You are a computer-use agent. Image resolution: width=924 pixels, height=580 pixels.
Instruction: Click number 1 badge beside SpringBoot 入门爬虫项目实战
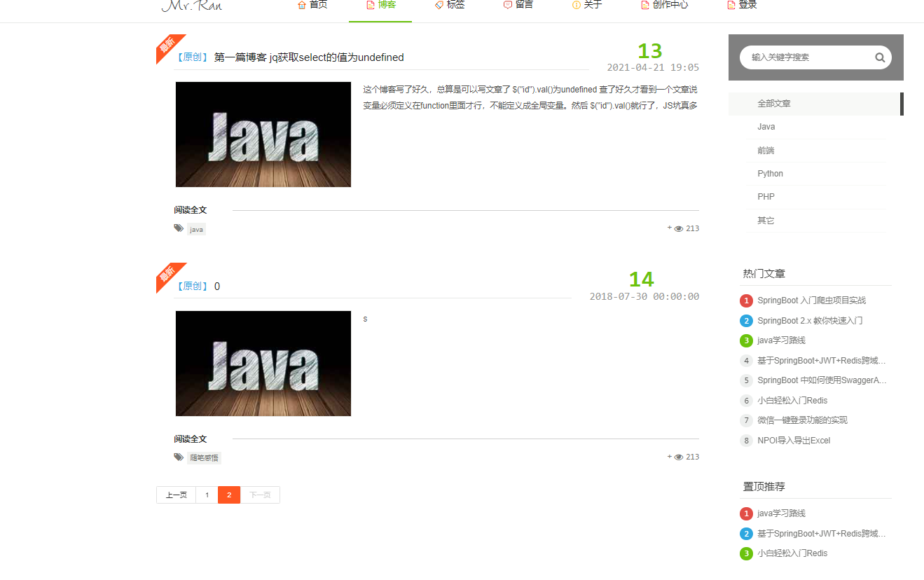pos(746,301)
